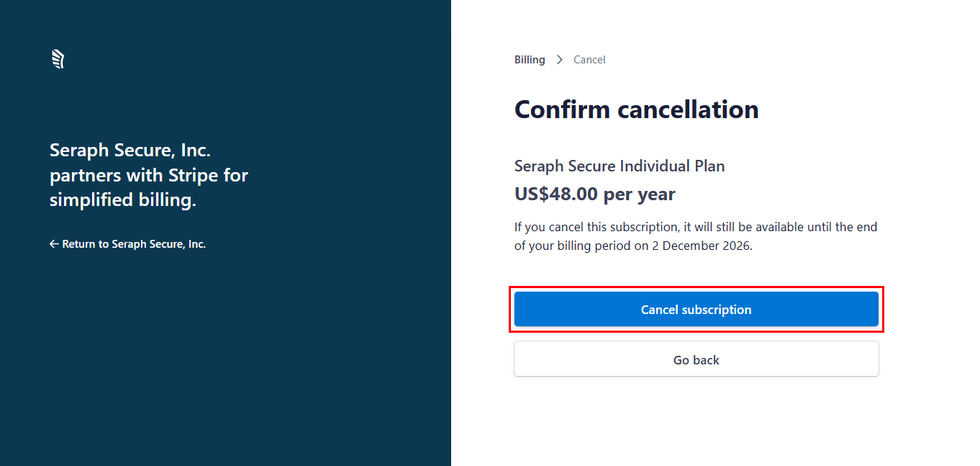Image resolution: width=980 pixels, height=466 pixels.
Task: Click the Confirm cancellation heading
Action: click(x=636, y=109)
